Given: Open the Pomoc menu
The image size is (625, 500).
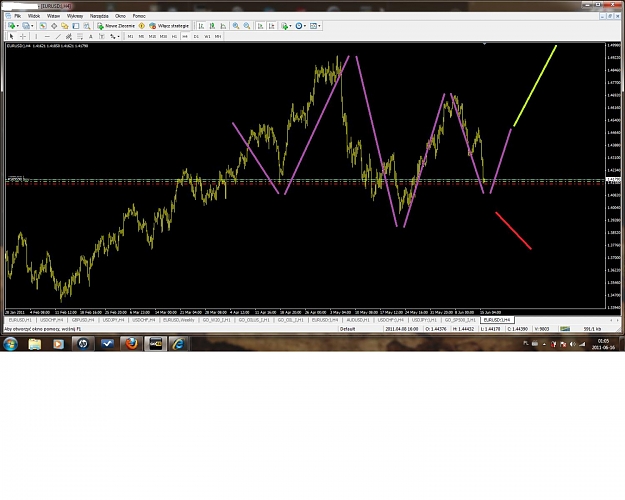Looking at the screenshot, I should [x=139, y=16].
